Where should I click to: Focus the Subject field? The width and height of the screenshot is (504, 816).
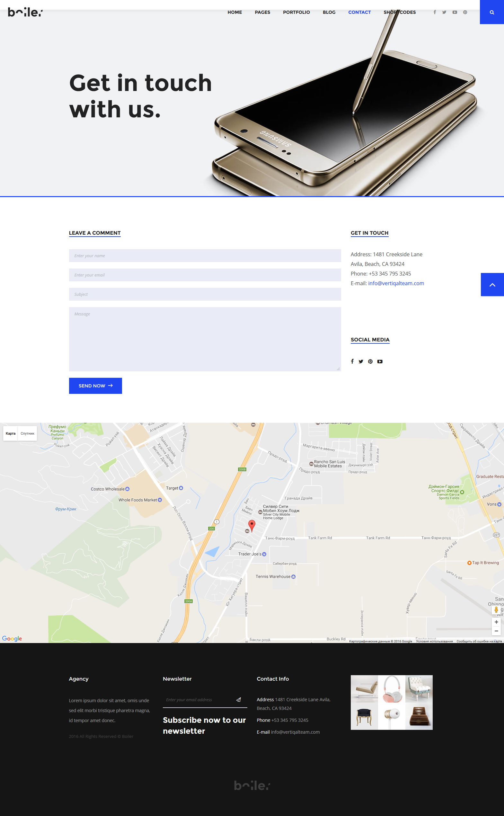[x=205, y=294]
